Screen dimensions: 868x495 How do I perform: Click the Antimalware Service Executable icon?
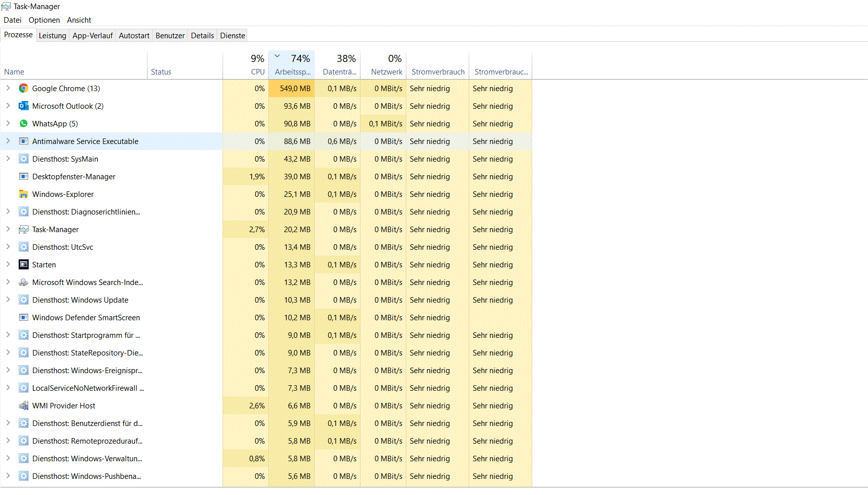pyautogui.click(x=24, y=142)
